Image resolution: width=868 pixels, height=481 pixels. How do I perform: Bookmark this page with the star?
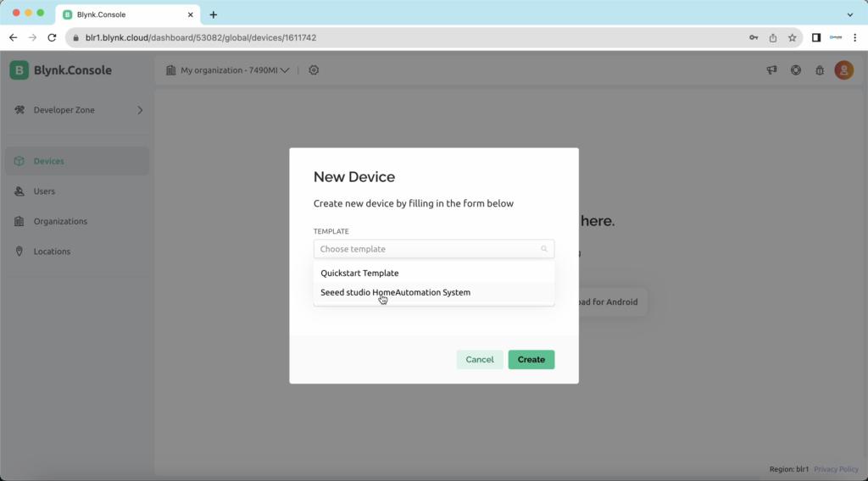793,37
